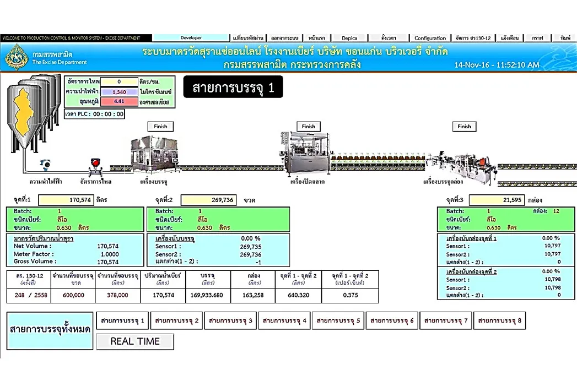Viewport: 577px width, 392px height.
Task: Click the REAL TIME button
Action: click(135, 341)
